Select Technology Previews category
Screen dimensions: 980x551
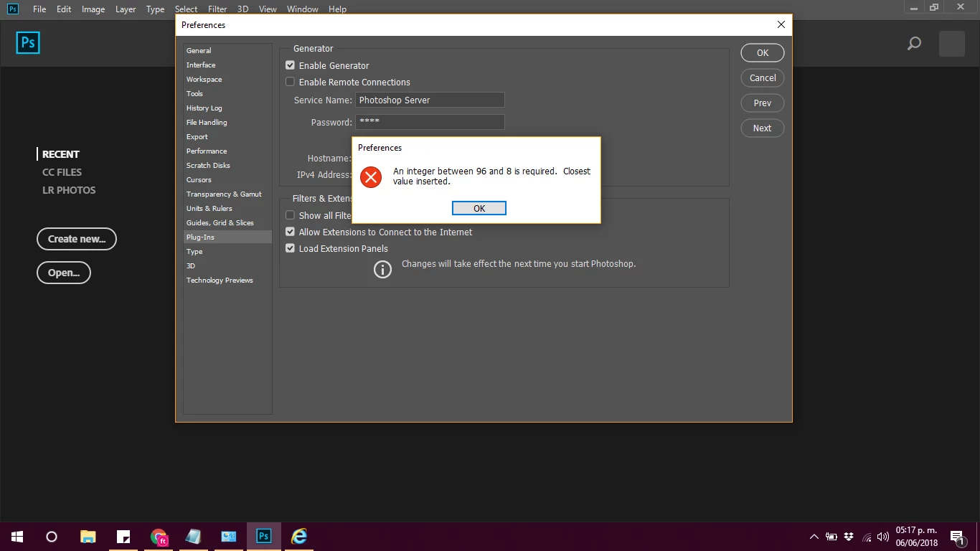(227, 280)
